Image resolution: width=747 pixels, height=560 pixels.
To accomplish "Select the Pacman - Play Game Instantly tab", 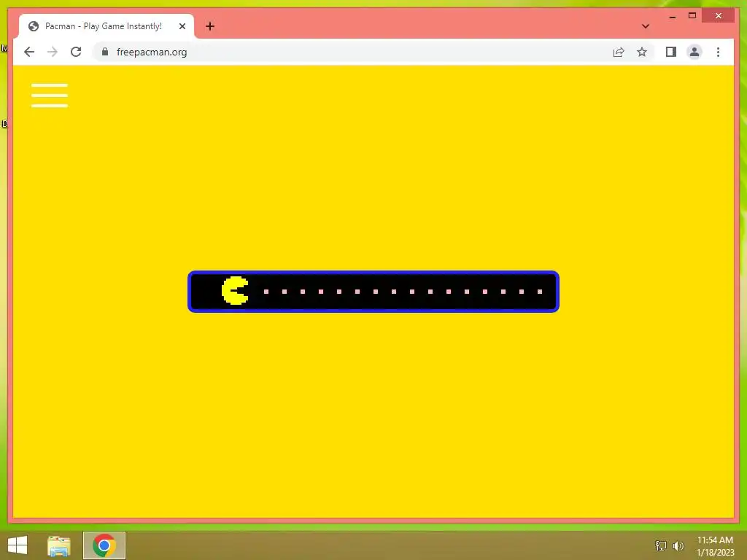I will click(x=107, y=26).
